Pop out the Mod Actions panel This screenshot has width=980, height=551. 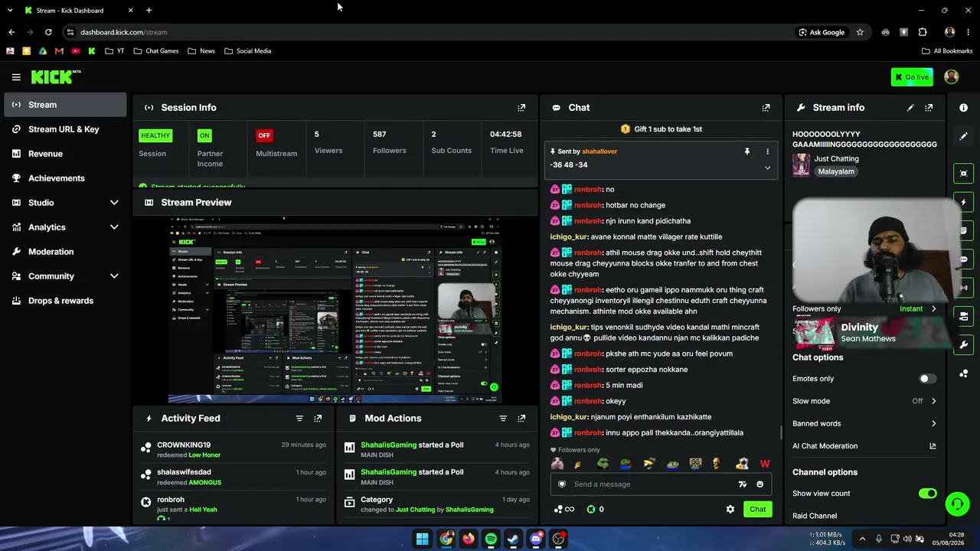[521, 419]
